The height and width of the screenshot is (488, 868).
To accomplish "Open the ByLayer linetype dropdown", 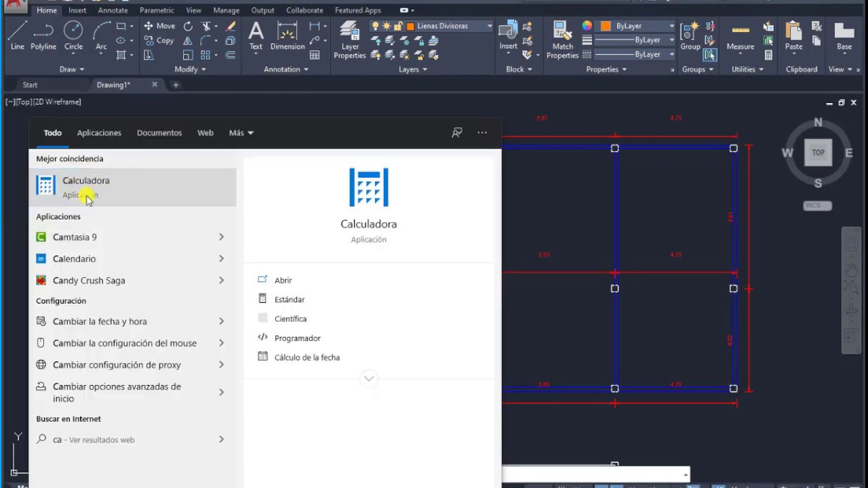I will [x=671, y=54].
